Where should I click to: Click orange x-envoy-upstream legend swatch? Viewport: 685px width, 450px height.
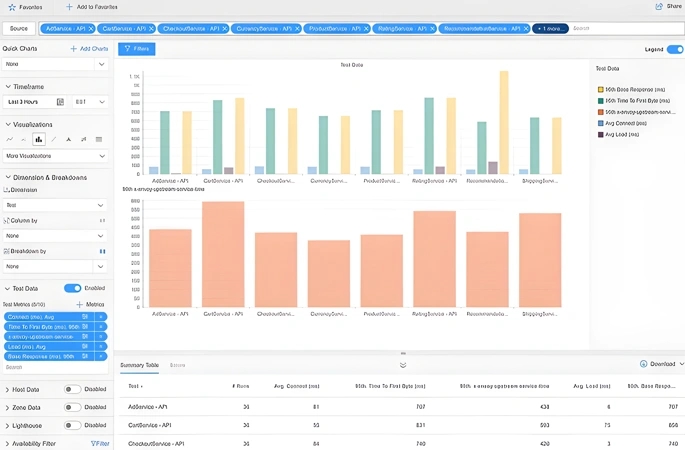click(601, 112)
